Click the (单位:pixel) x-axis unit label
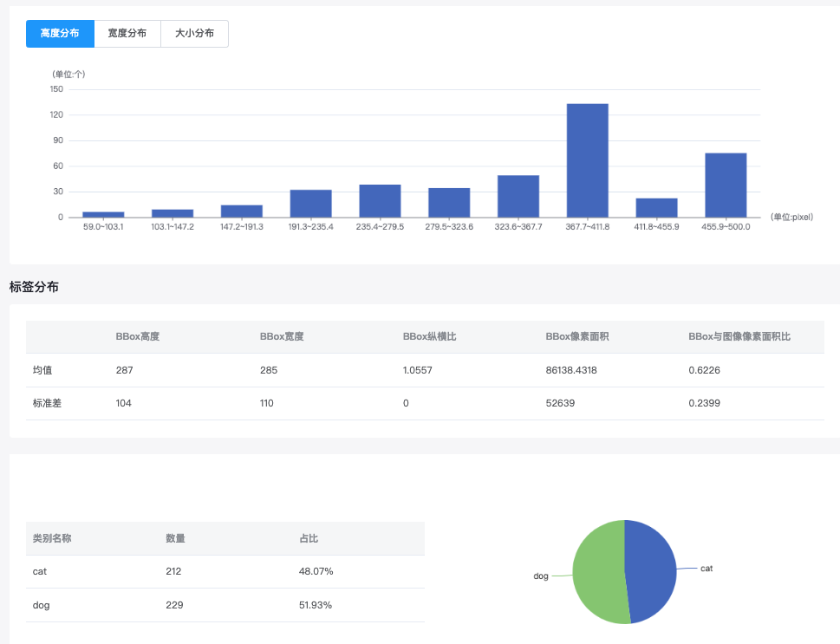The image size is (840, 644). [x=791, y=217]
